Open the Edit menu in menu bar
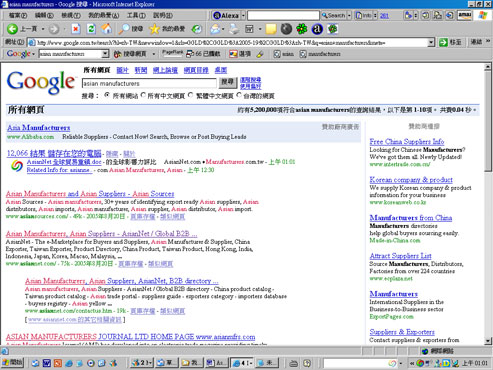 click(x=44, y=15)
